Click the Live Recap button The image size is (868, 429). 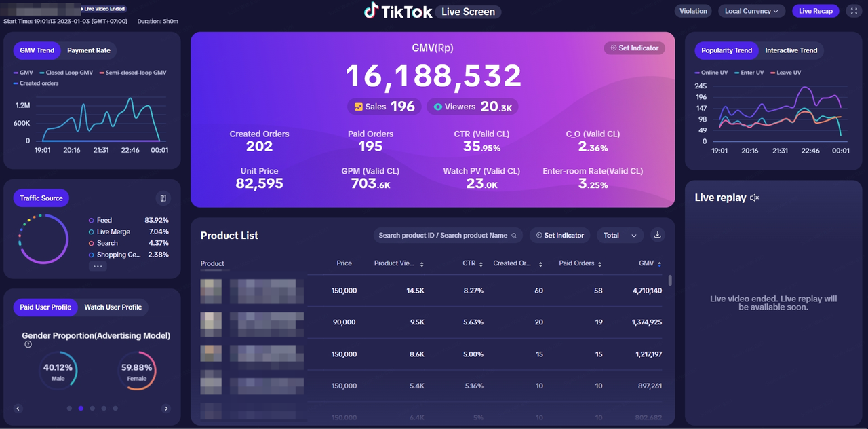[815, 11]
